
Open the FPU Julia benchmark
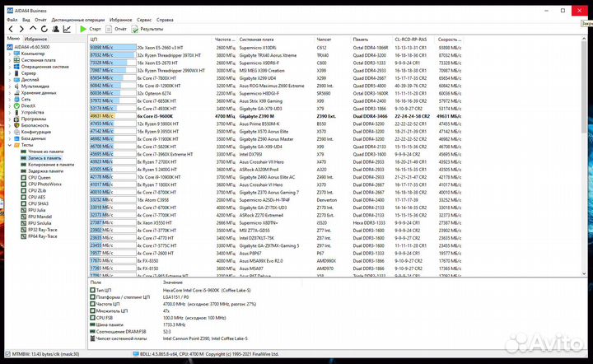point(37,210)
